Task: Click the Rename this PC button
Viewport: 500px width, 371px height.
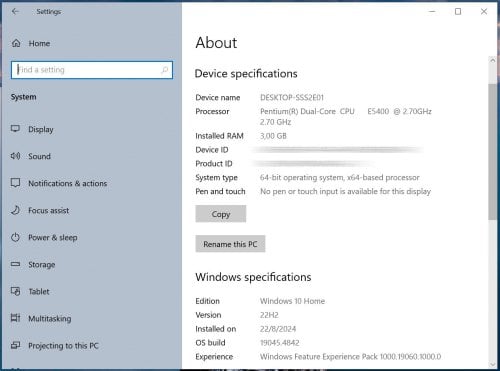Action: point(230,244)
